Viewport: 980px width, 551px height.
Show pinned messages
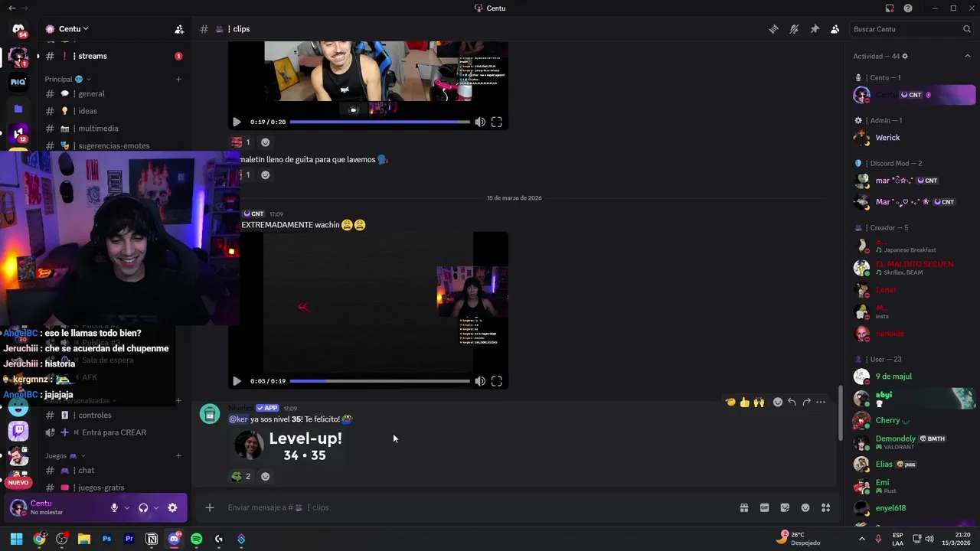(815, 29)
